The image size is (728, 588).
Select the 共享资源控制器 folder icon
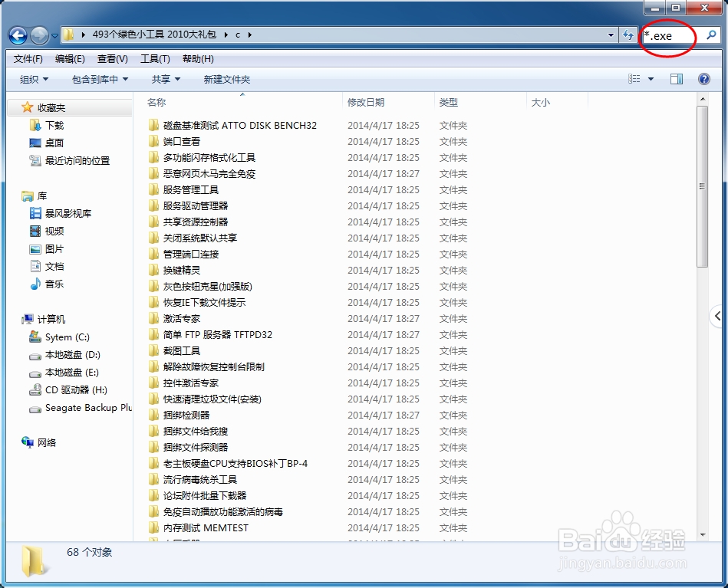tap(153, 222)
